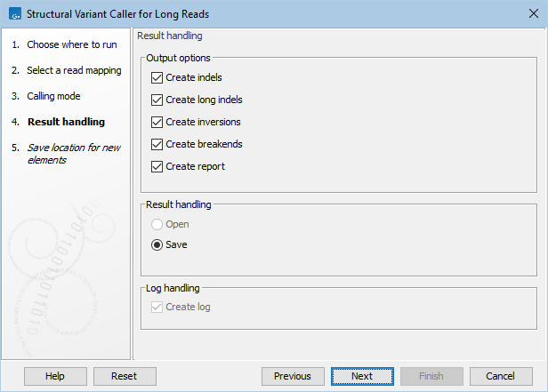The height and width of the screenshot is (392, 548).
Task: Toggle the Create log checkbox
Action: [x=157, y=307]
